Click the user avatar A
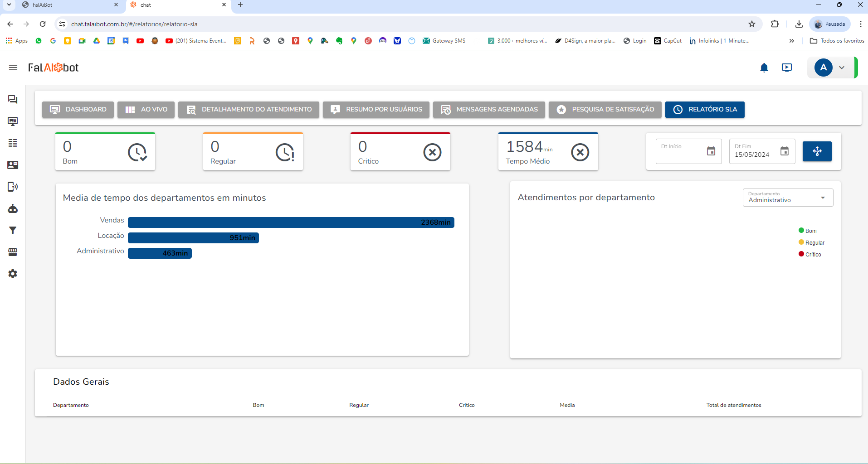868x464 pixels. click(824, 68)
